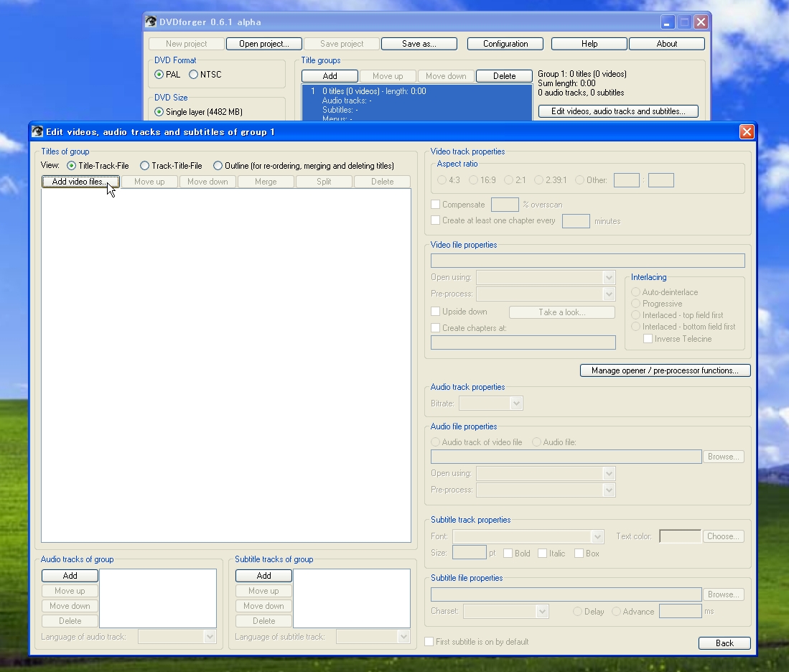Open the subtitle Charset dropdown
This screenshot has width=789, height=672.
542,612
